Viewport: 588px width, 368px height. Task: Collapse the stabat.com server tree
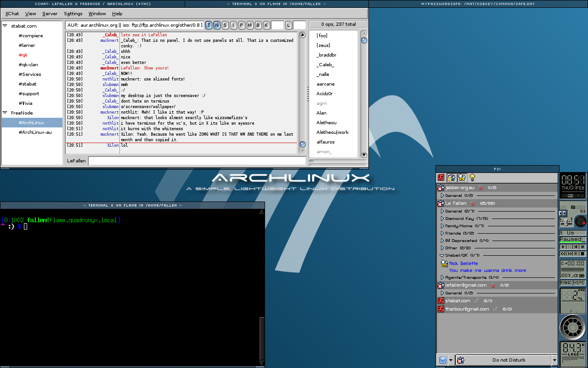(x=6, y=26)
